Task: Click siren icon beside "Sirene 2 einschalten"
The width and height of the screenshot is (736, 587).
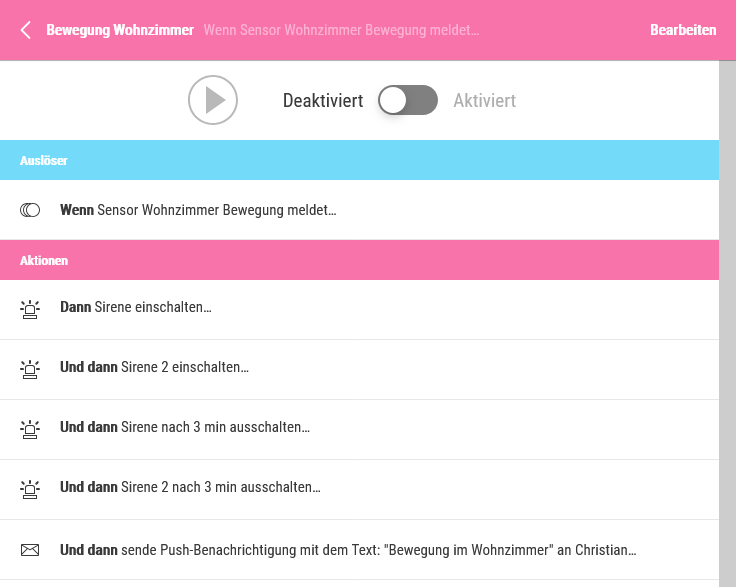Action: (30, 369)
